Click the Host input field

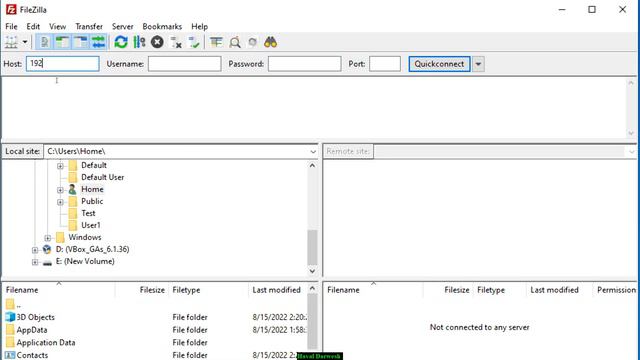click(63, 64)
